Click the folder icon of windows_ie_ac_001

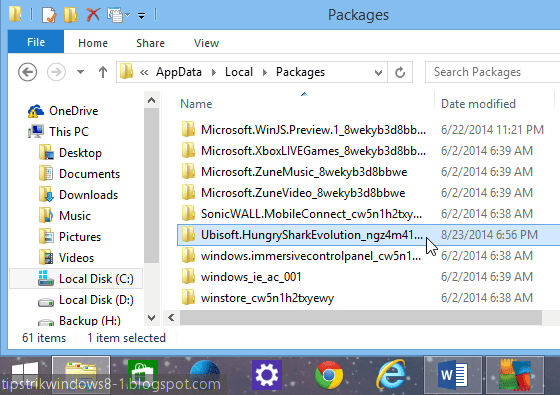click(x=188, y=277)
